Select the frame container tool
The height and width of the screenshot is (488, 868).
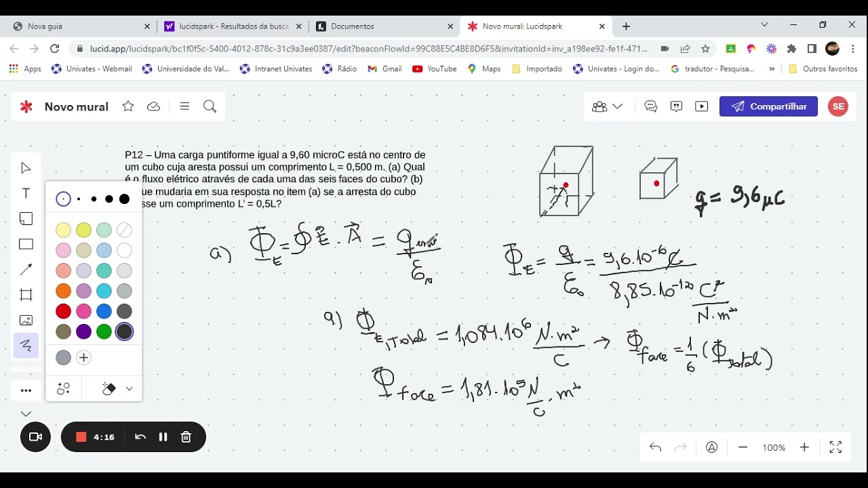pos(26,295)
